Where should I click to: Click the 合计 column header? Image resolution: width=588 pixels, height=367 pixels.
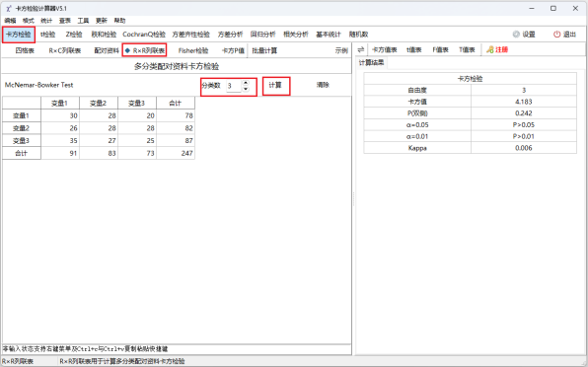(x=176, y=103)
